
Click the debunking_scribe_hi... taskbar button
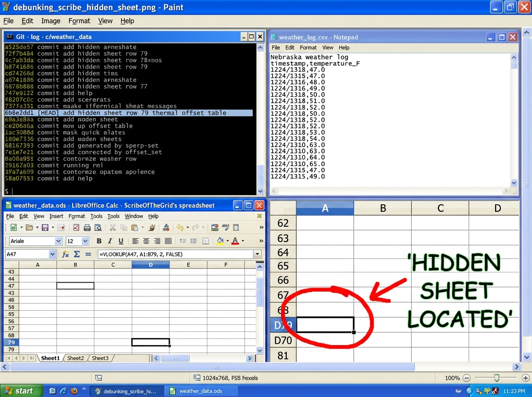point(126,391)
